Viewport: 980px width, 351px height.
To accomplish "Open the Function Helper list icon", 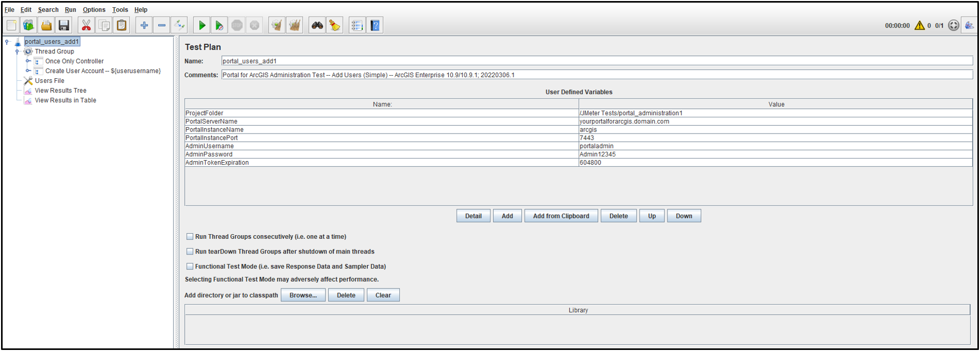I will [x=357, y=25].
